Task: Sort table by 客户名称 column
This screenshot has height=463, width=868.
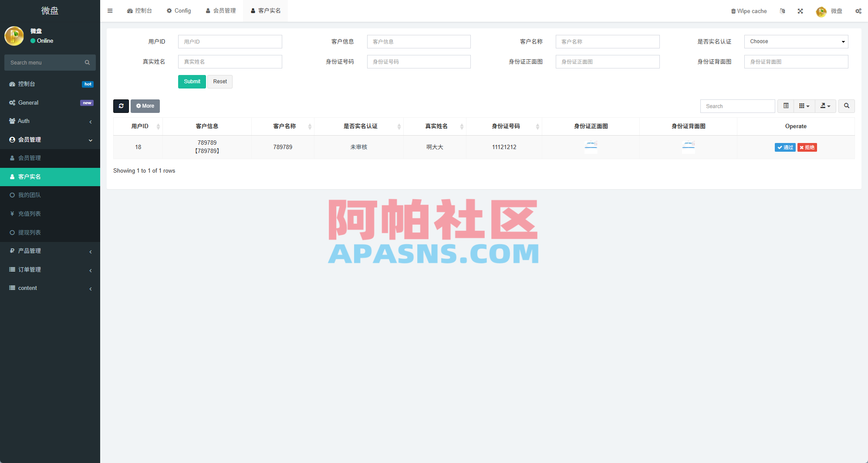Action: coord(283,126)
